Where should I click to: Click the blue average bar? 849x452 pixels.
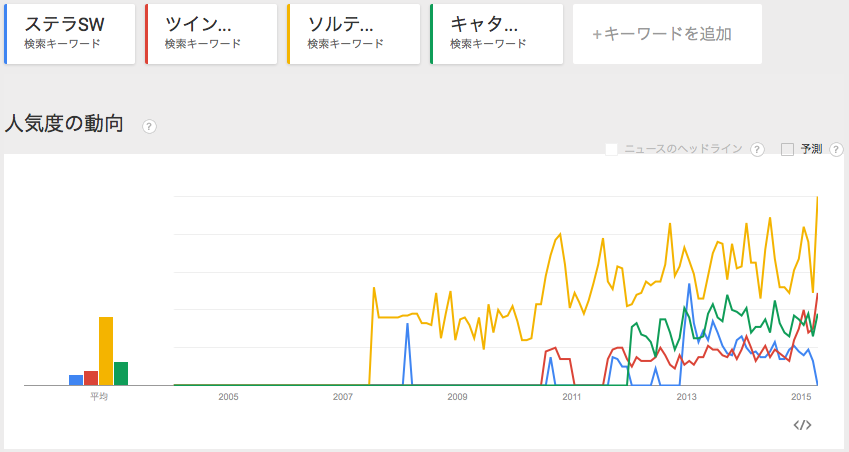76,380
